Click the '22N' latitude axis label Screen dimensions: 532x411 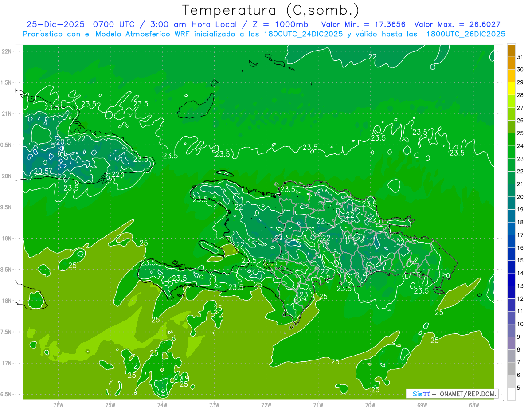(7, 51)
